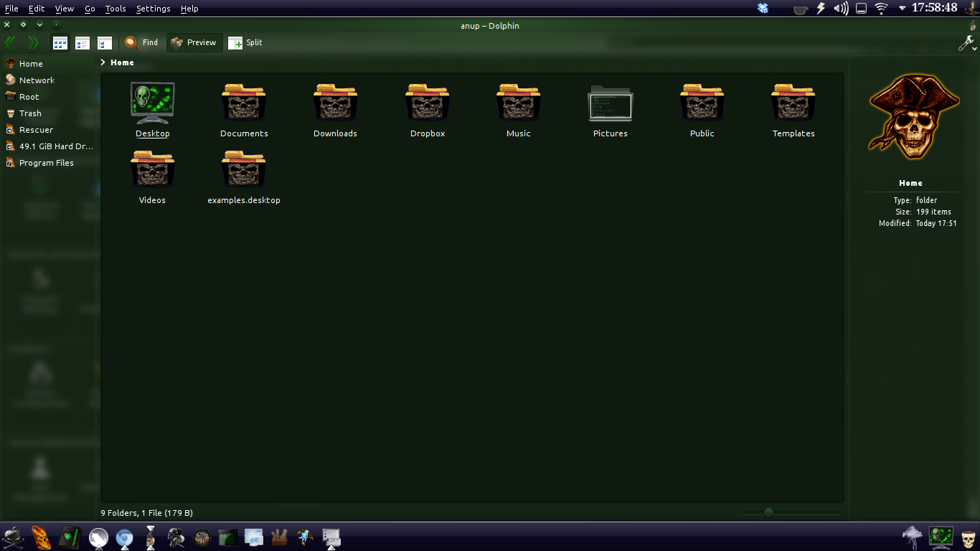Click the toolbox taskbar icon

pyautogui.click(x=279, y=537)
